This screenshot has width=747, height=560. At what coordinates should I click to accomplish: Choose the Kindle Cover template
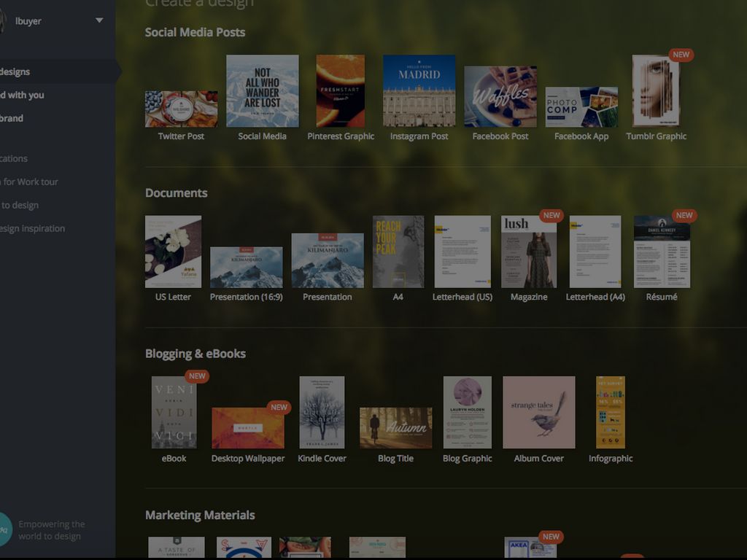(322, 413)
